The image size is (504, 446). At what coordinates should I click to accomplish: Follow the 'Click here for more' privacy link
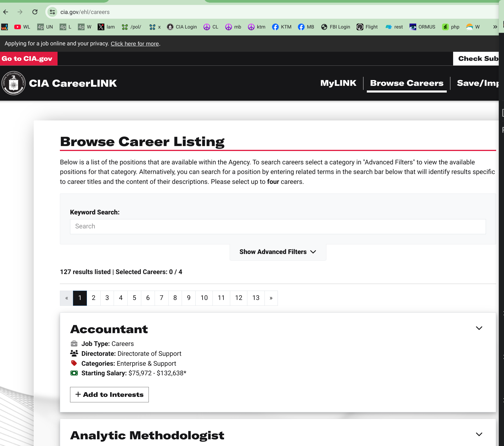tap(135, 44)
